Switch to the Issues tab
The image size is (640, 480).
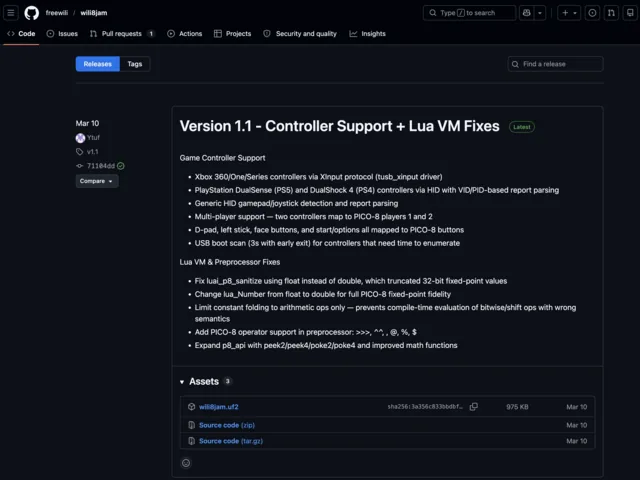coord(62,33)
